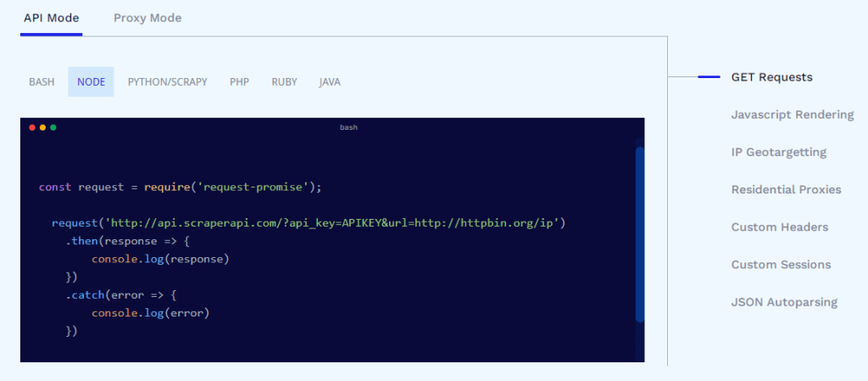Open the Javascript Rendering section
868x381 pixels.
793,115
